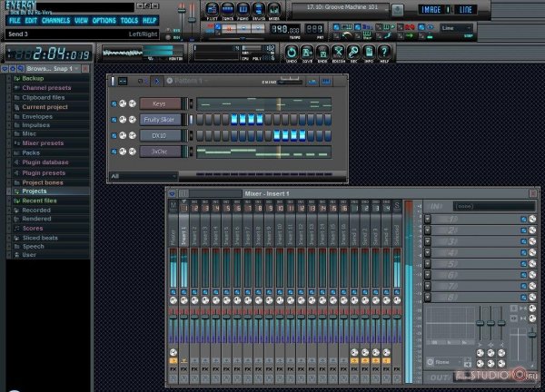Mute the Keys channel with its blue toggle
The image size is (545, 392).
(114, 103)
